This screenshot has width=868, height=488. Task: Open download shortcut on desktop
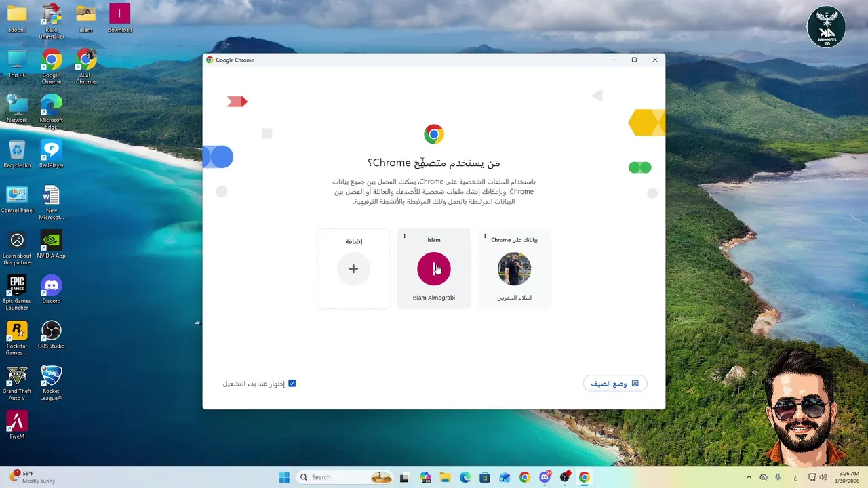(120, 19)
